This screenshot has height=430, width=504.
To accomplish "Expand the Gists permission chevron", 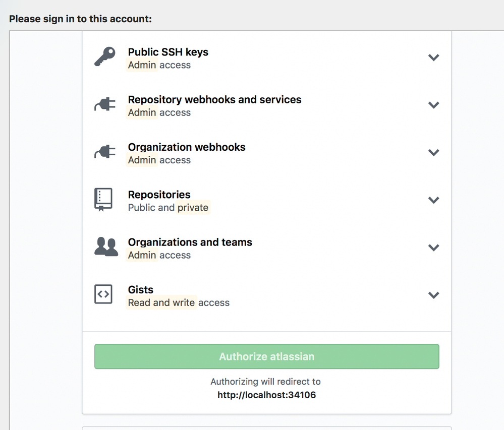I will click(433, 295).
